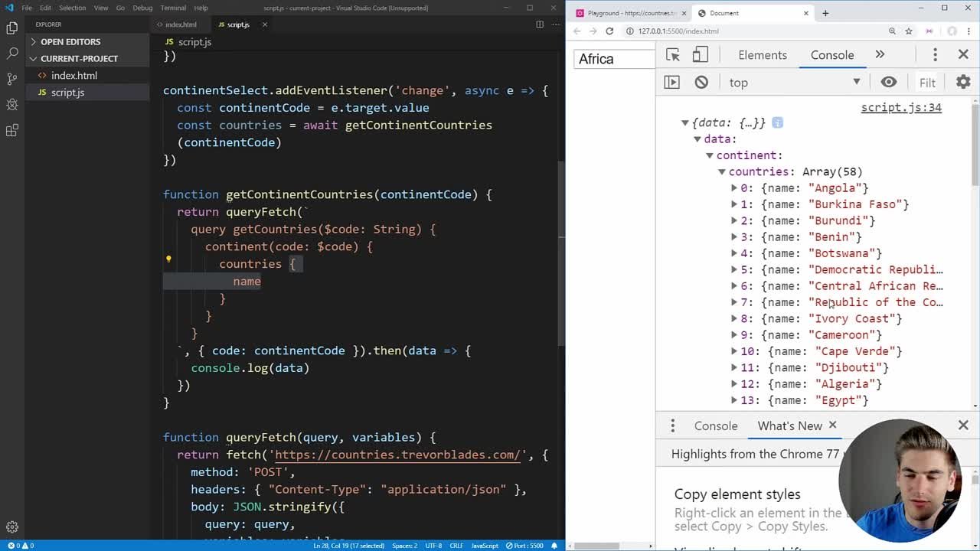Click the errors and warnings status item
980x551 pixels.
[21, 546]
